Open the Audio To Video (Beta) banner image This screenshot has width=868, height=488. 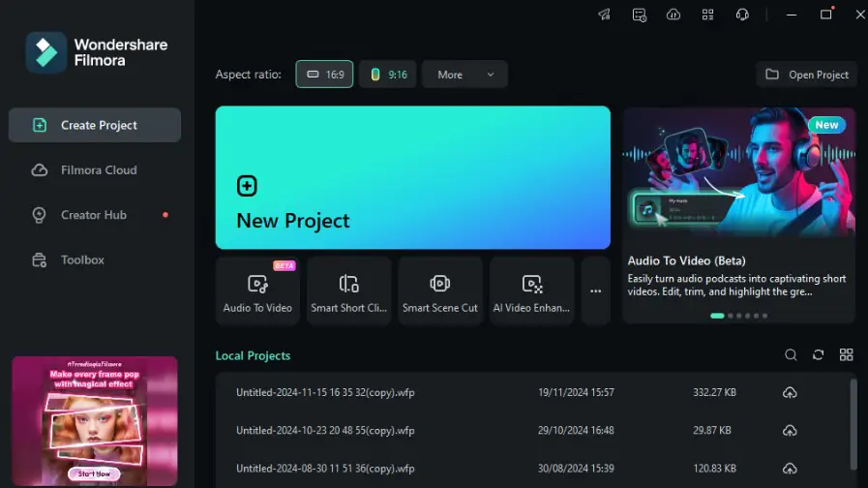[x=739, y=172]
